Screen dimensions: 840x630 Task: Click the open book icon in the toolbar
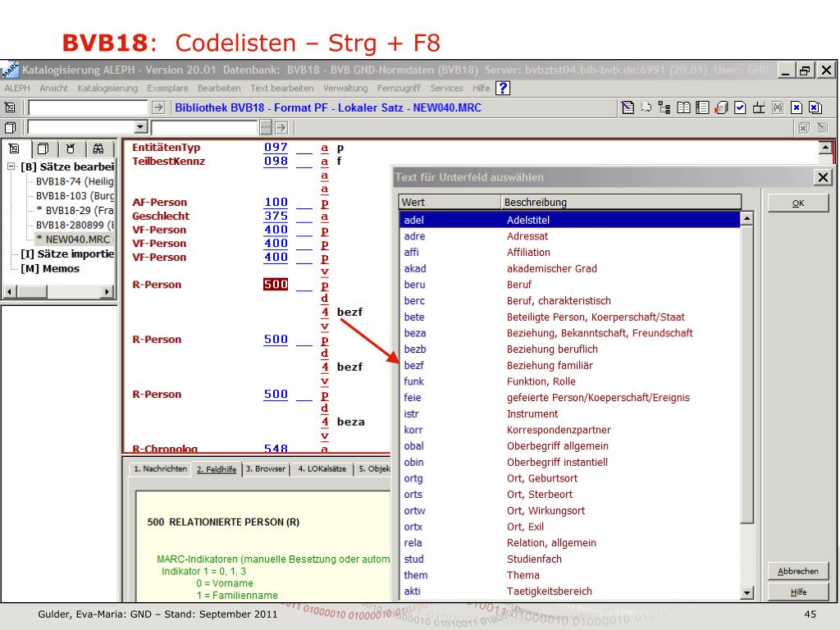pos(682,107)
